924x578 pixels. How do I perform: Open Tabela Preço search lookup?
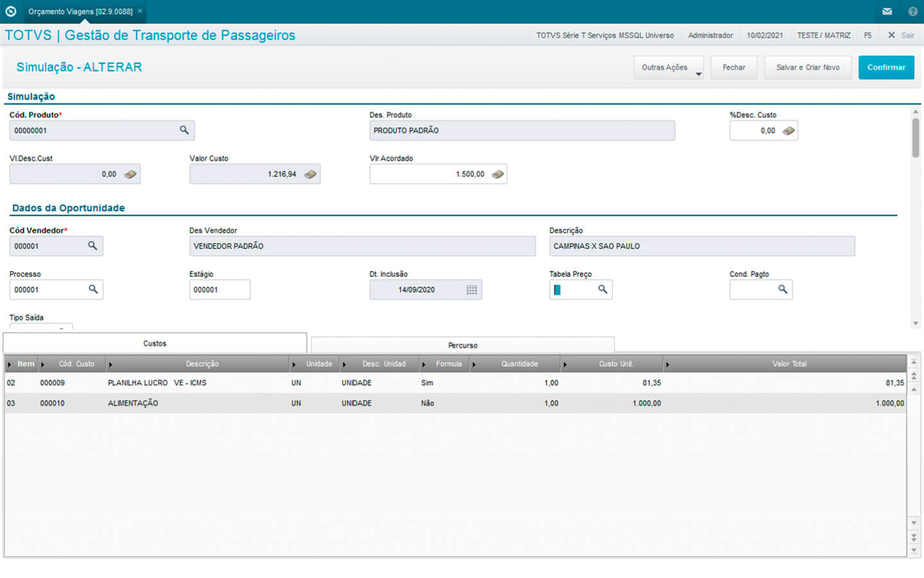[603, 290]
